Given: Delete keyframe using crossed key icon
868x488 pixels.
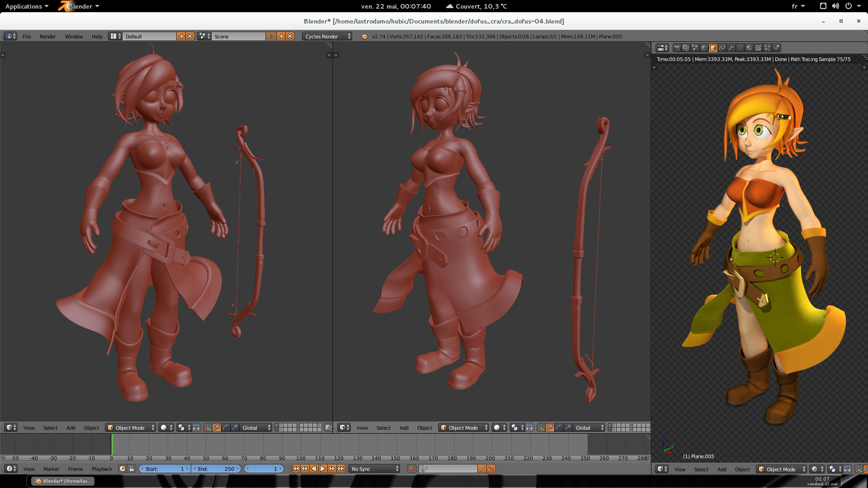Looking at the screenshot, I should [491, 469].
